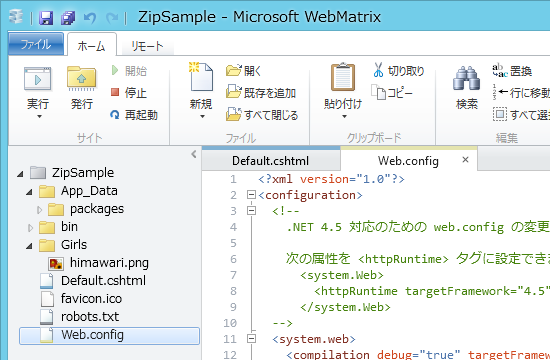Close all files with すべて閉じる
The image size is (550, 360).
pyautogui.click(x=262, y=115)
